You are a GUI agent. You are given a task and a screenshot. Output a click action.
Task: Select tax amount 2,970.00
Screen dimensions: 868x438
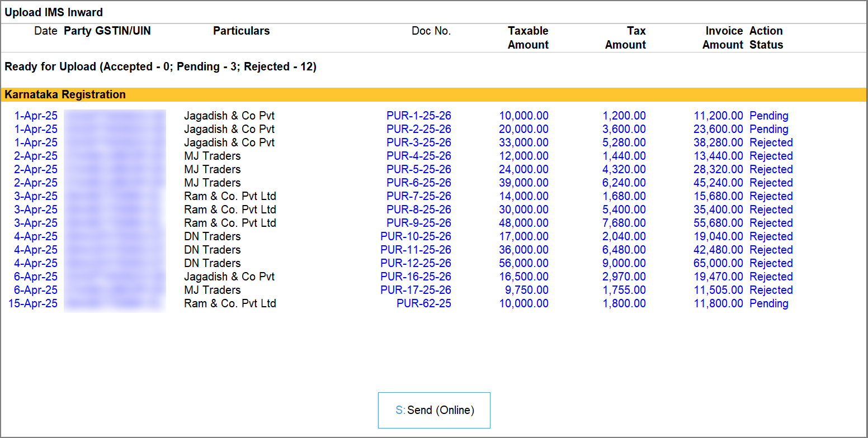click(x=624, y=277)
